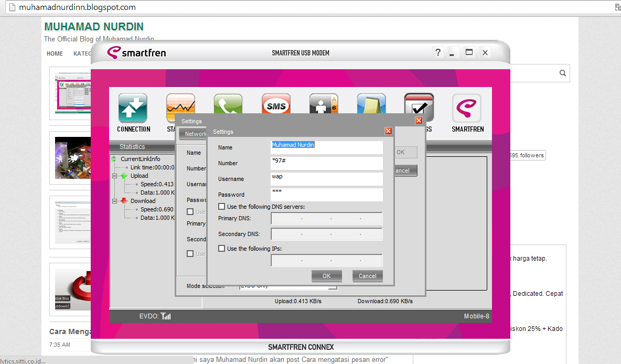
Task: Click the Download red arrow icon
Action: (124, 201)
